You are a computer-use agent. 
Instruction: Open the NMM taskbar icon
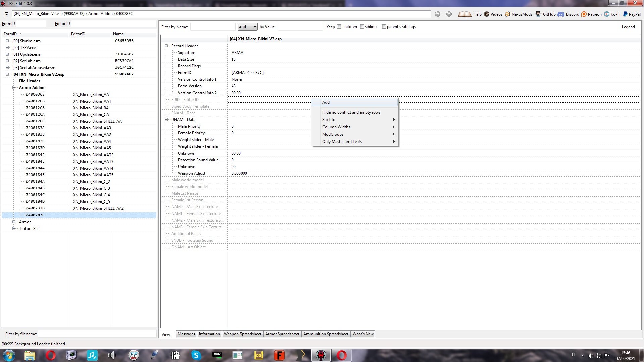coord(217,355)
